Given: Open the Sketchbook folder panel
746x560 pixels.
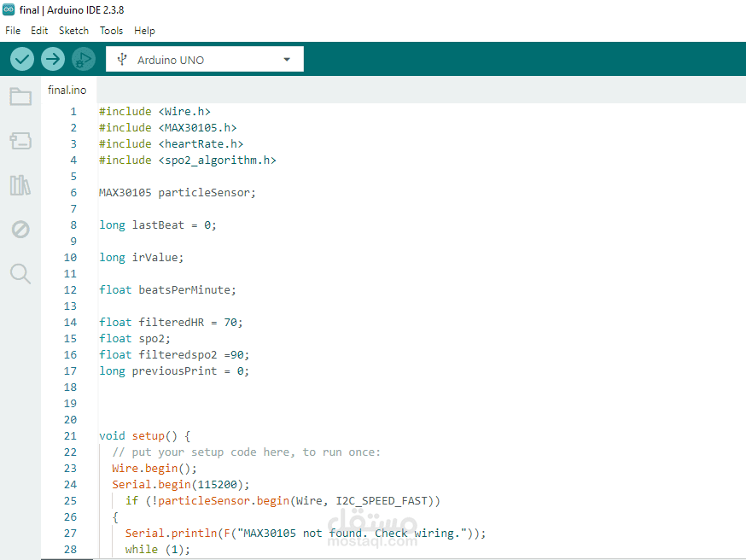Looking at the screenshot, I should pyautogui.click(x=20, y=96).
